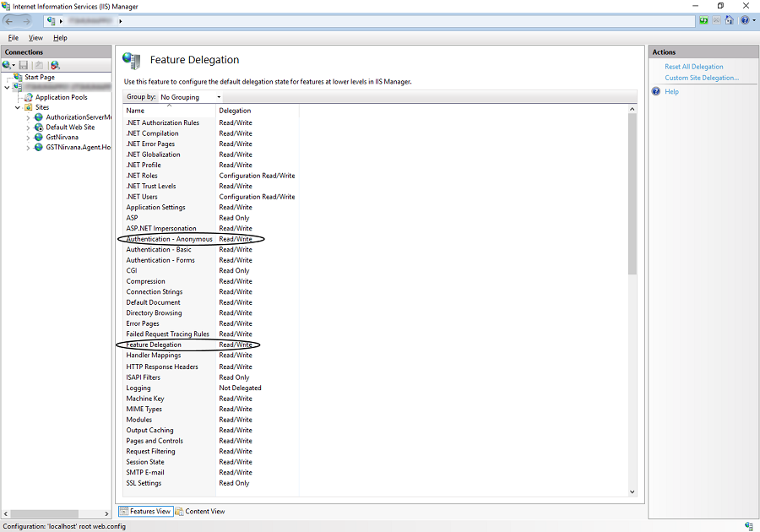
Task: Click the Stop icon in address bar
Action: [x=716, y=20]
